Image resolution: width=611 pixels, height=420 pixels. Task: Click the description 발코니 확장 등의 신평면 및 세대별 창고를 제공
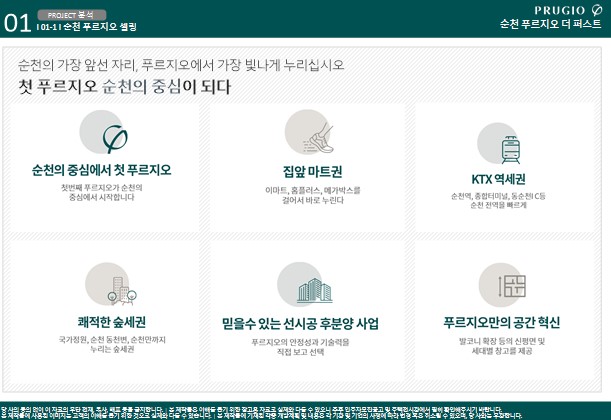[x=502, y=346]
